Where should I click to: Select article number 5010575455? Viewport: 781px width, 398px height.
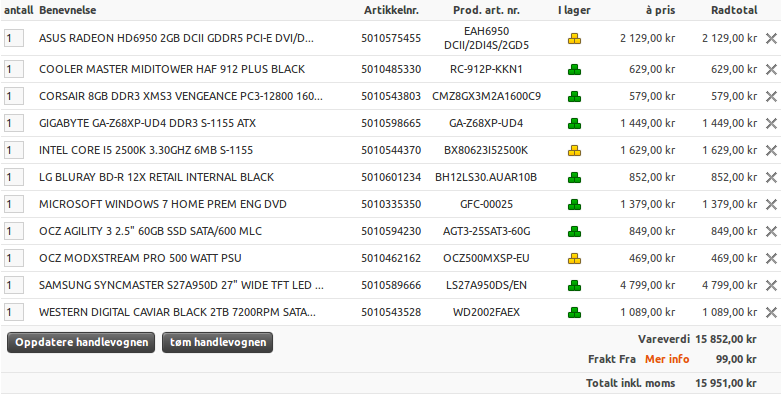click(391, 38)
